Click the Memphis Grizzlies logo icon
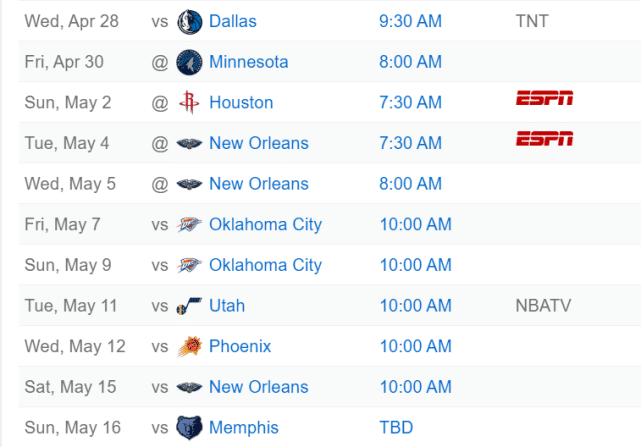Screen dimensions: 641x447 click(x=188, y=428)
